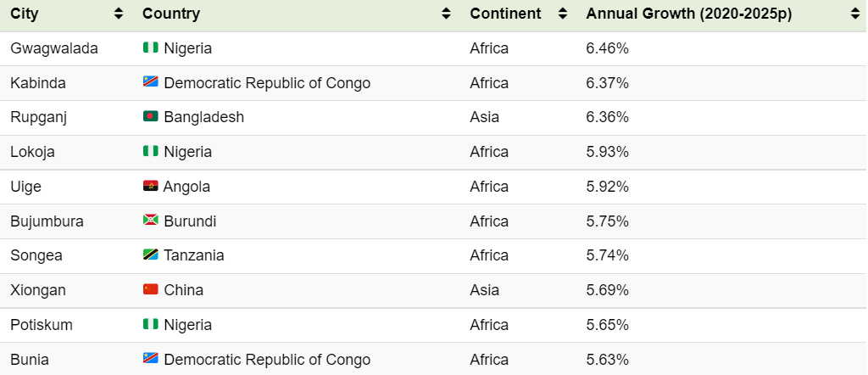Select the Xiongan city cell

(x=38, y=290)
